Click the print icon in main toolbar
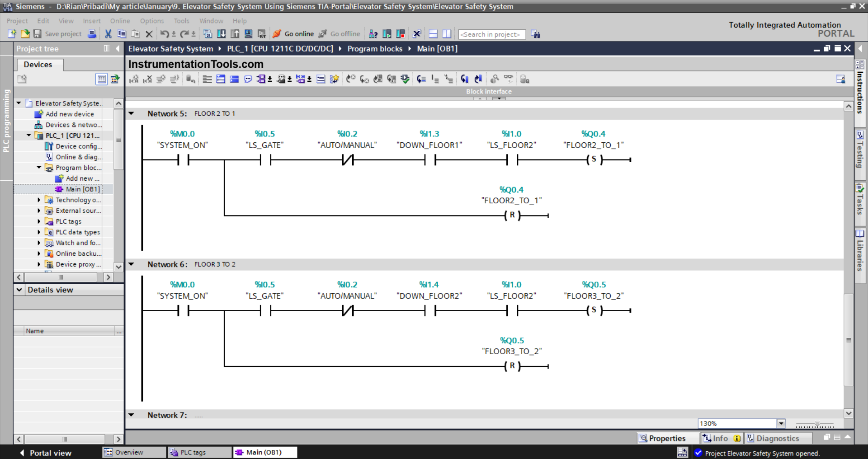 click(x=92, y=34)
